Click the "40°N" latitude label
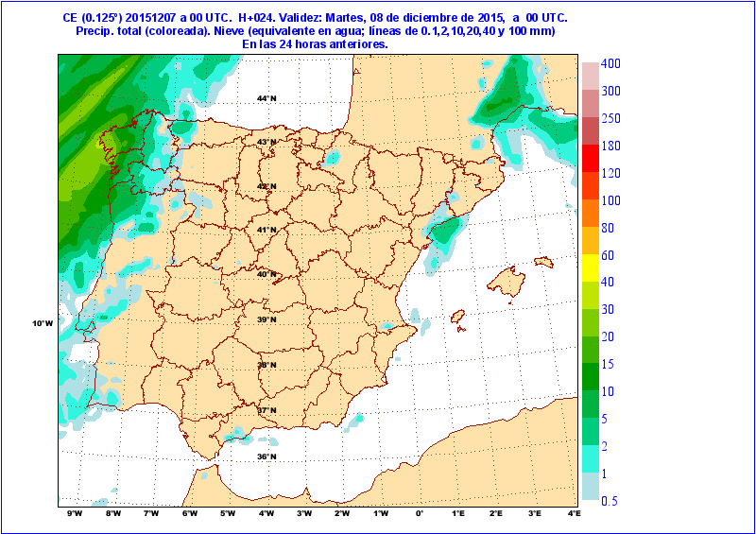Image resolution: width=756 pixels, height=534 pixels. (x=266, y=274)
